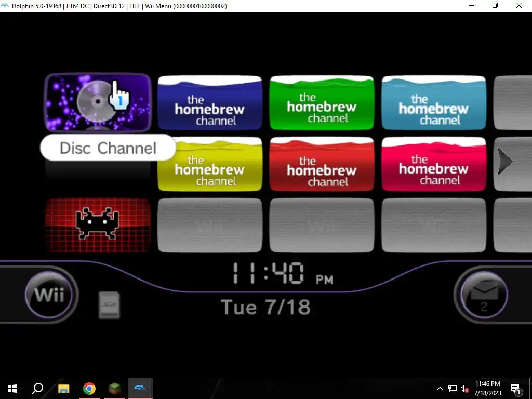
Task: Launch the light blue Homebrew Channel
Action: click(x=434, y=103)
